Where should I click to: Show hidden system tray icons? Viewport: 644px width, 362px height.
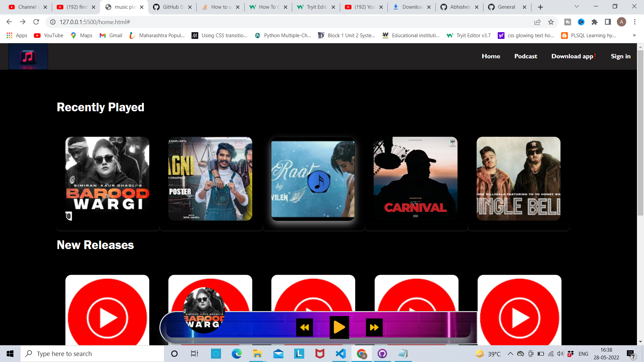click(x=510, y=354)
